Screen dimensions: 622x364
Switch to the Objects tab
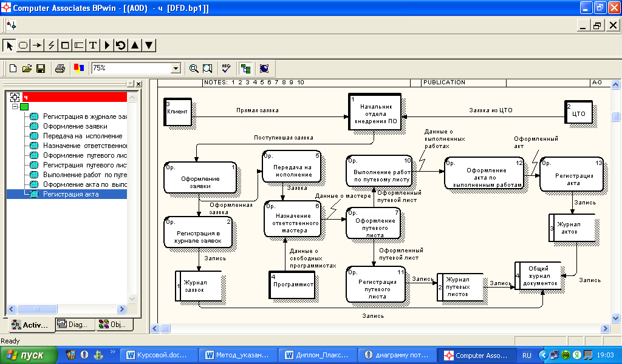coord(115,325)
